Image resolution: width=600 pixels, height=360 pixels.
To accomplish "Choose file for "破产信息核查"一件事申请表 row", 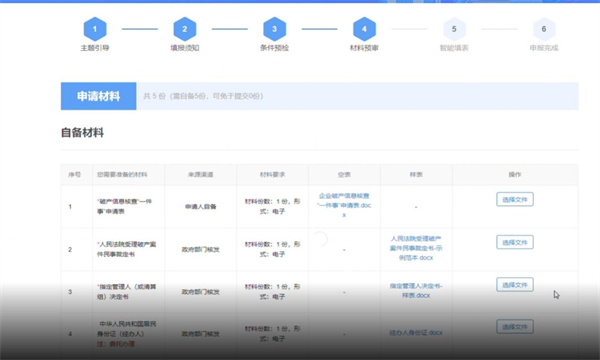I will pos(515,199).
